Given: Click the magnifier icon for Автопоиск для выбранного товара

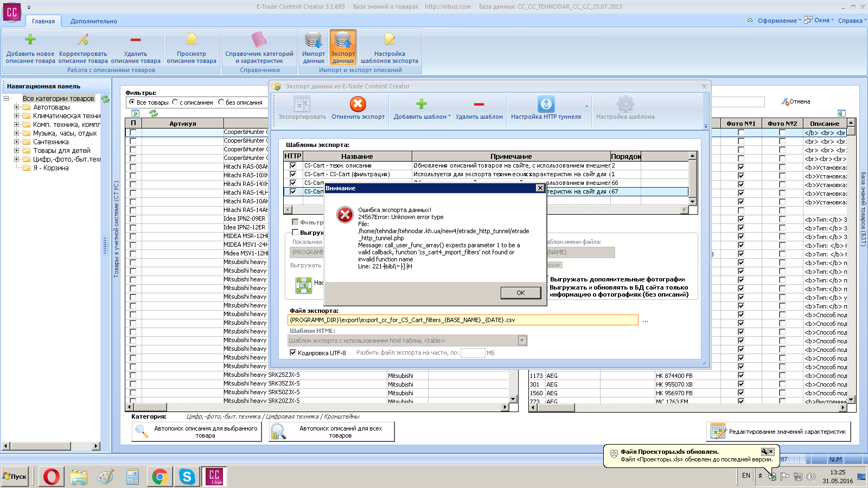Looking at the screenshot, I should click(x=142, y=432).
